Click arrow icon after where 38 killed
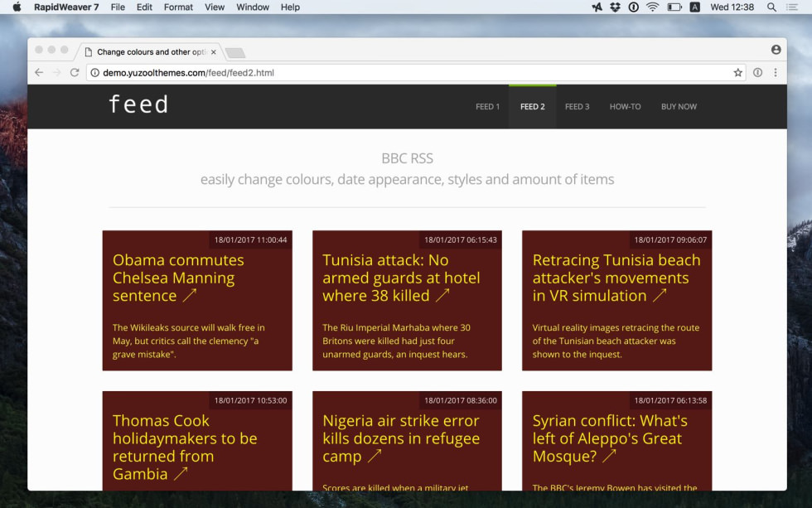Viewport: 812px width, 508px height. (442, 295)
